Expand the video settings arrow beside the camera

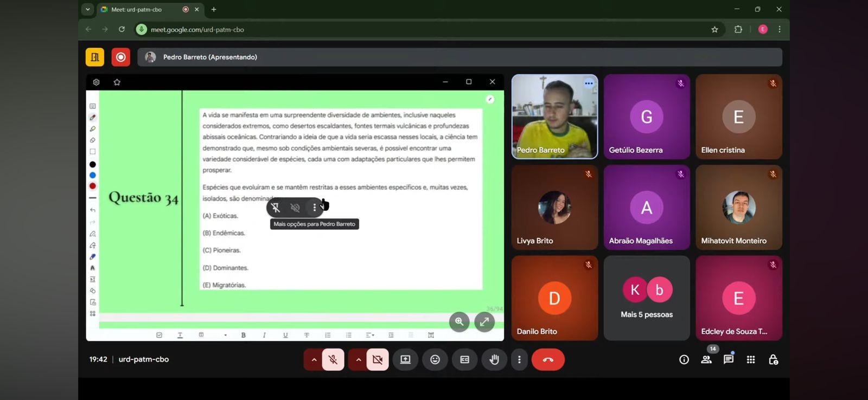pyautogui.click(x=358, y=359)
